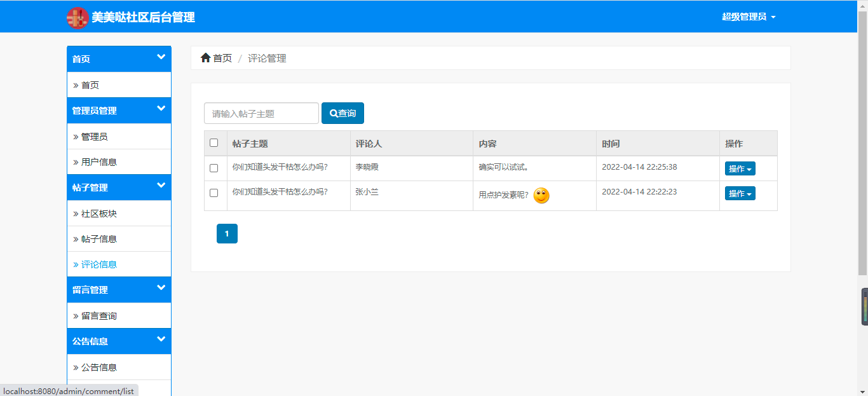The image size is (868, 396).
Task: Click comment text 用点护发素呢?
Action: [503, 195]
